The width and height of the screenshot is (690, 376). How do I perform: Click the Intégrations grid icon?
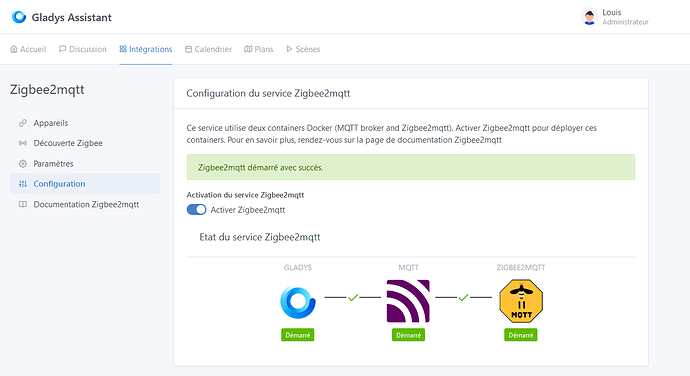[x=123, y=49]
